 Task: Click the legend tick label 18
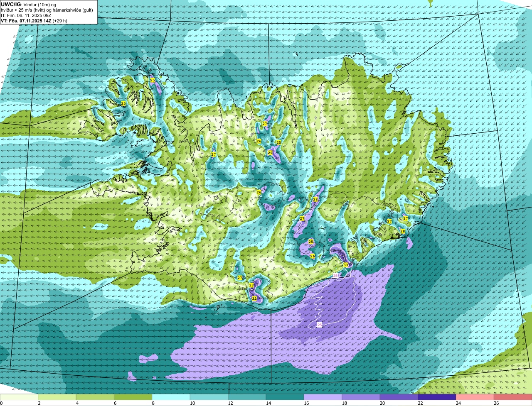[345, 403]
